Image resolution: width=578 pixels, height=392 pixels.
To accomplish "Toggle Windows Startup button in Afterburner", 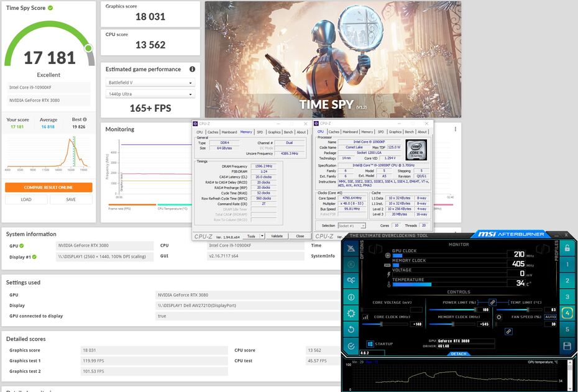I will tap(370, 344).
